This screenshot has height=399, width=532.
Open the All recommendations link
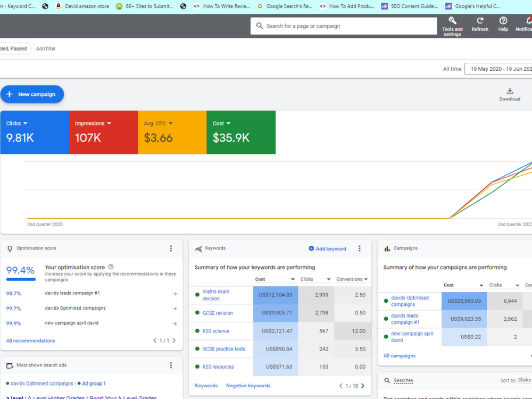point(30,340)
